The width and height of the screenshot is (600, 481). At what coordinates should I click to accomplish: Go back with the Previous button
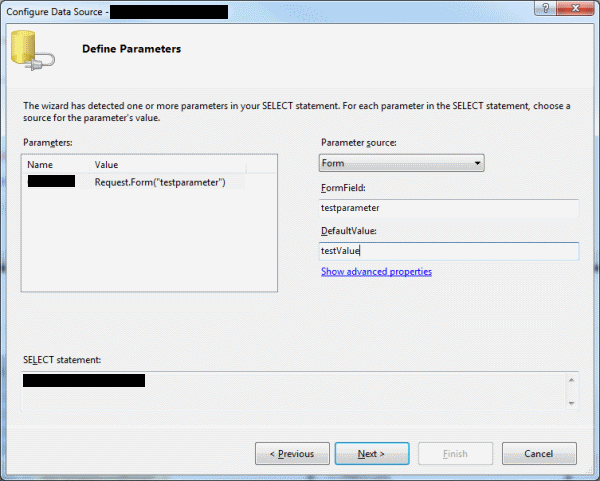point(292,454)
